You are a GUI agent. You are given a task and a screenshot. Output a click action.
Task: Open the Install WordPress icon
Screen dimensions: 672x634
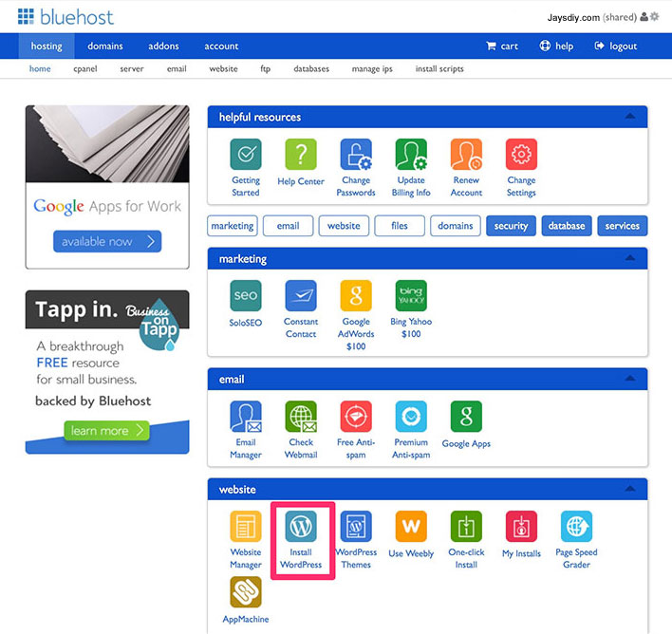tap(301, 526)
